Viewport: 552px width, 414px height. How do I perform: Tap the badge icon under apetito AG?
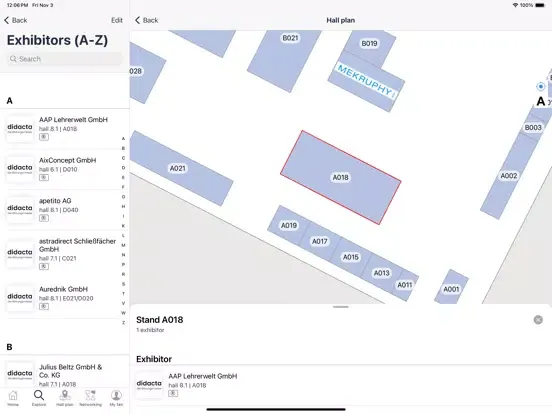coord(44,218)
